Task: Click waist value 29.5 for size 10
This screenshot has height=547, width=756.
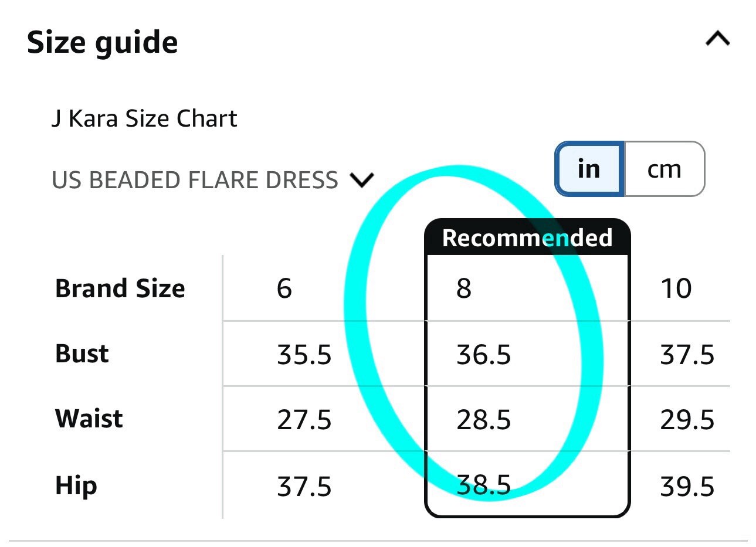Action: tap(687, 420)
